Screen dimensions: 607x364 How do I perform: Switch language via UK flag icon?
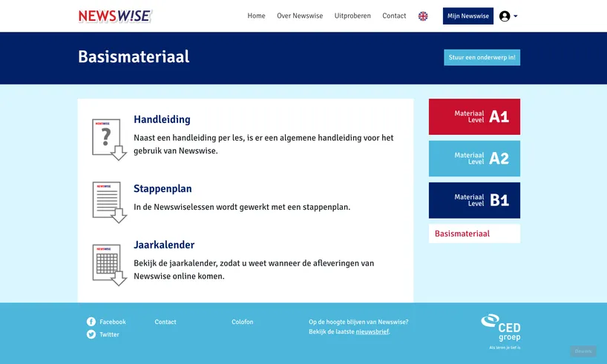[423, 16]
